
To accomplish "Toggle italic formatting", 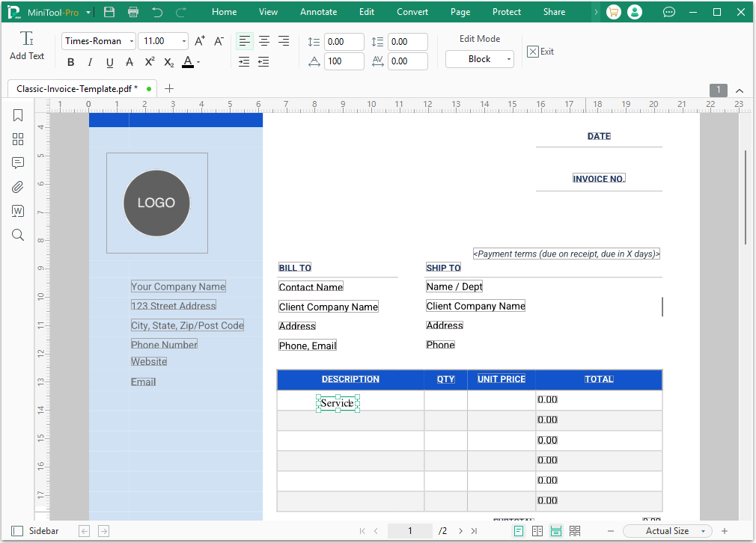I will click(x=89, y=62).
